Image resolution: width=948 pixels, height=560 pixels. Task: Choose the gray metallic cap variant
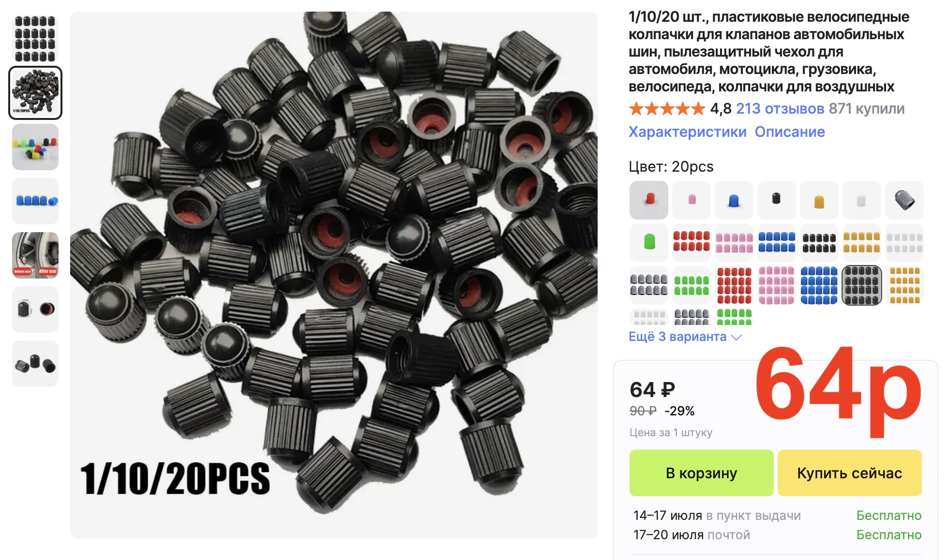[904, 200]
